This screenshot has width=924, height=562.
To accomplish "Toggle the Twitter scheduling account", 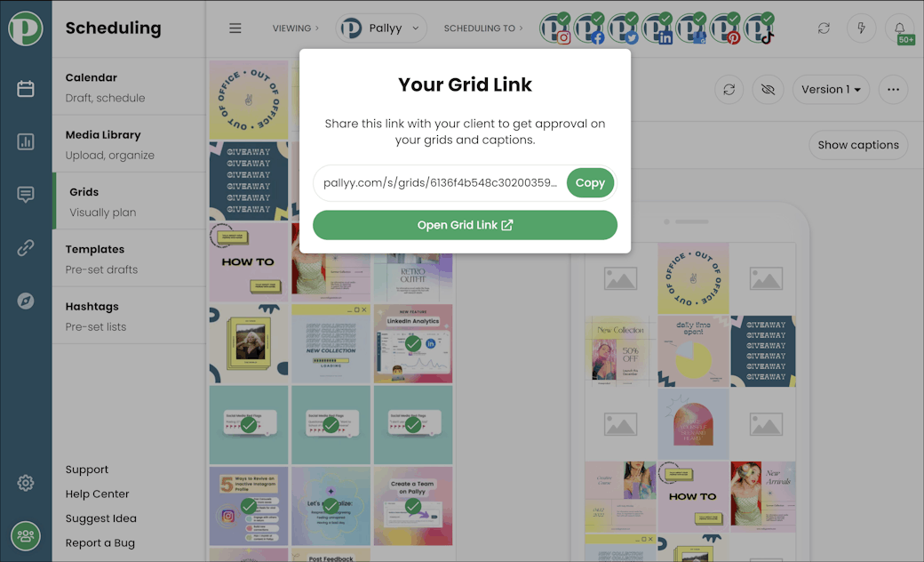I will (x=624, y=28).
